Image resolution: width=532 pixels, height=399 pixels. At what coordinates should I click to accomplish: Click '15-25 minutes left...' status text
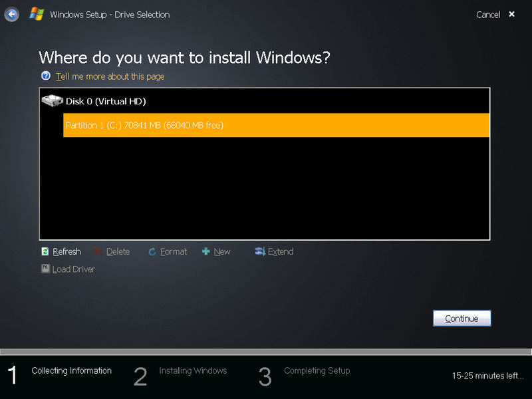click(488, 376)
